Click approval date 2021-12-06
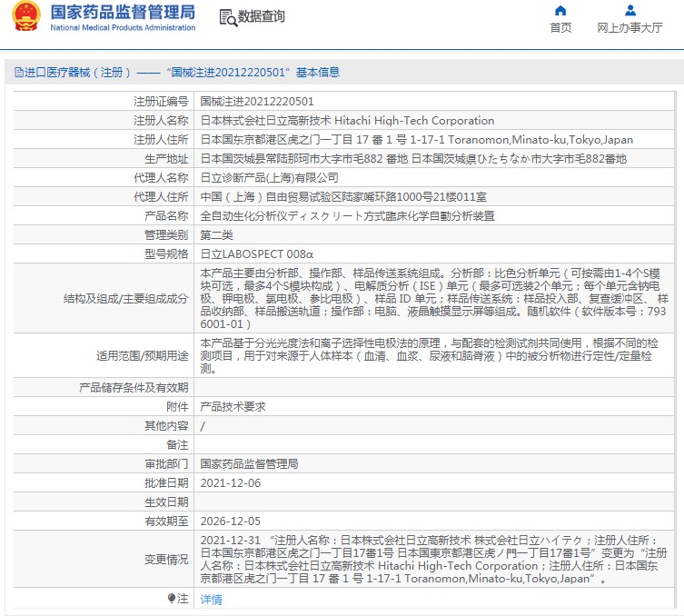Screen dimensions: 684x616 coord(231,483)
